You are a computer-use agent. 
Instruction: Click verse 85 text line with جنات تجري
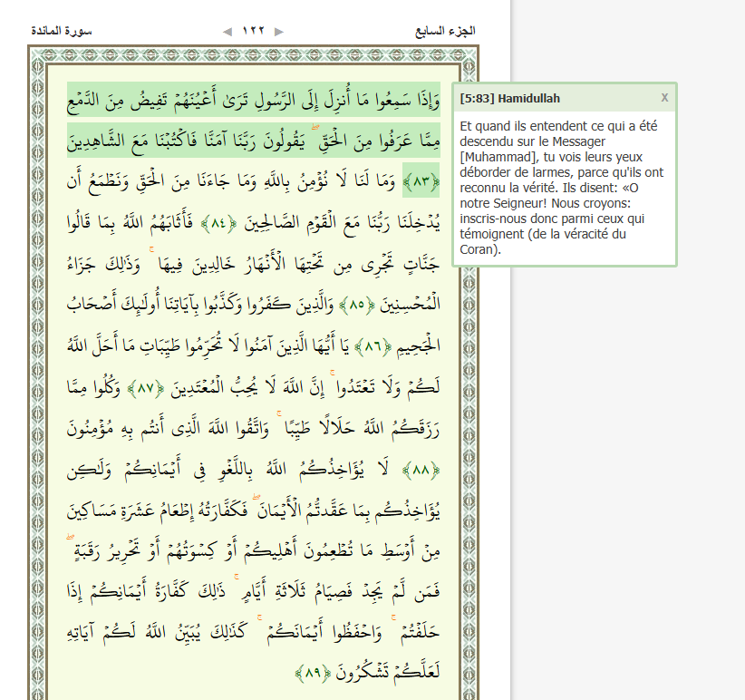click(253, 263)
